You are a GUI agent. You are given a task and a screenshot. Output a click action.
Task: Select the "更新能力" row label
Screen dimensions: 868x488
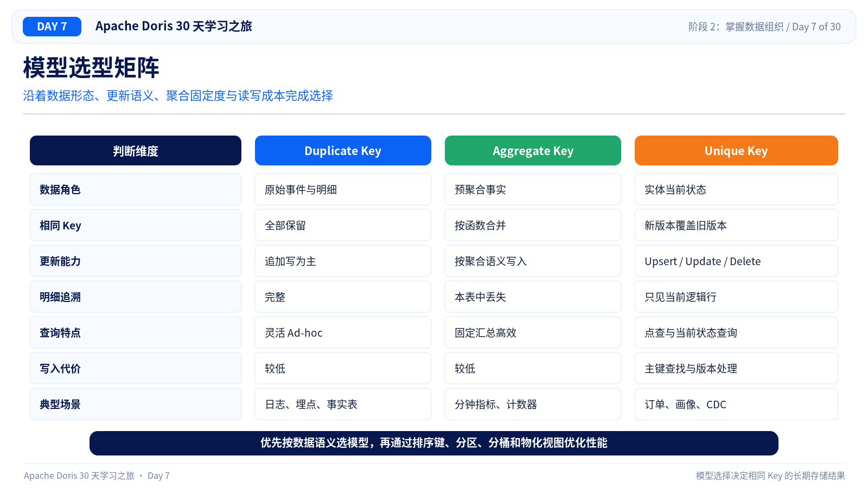(136, 261)
